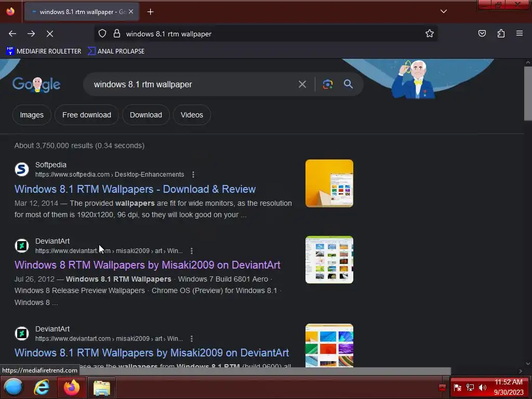
Task: Click the Google doodle scientist illustration
Action: tap(413, 79)
